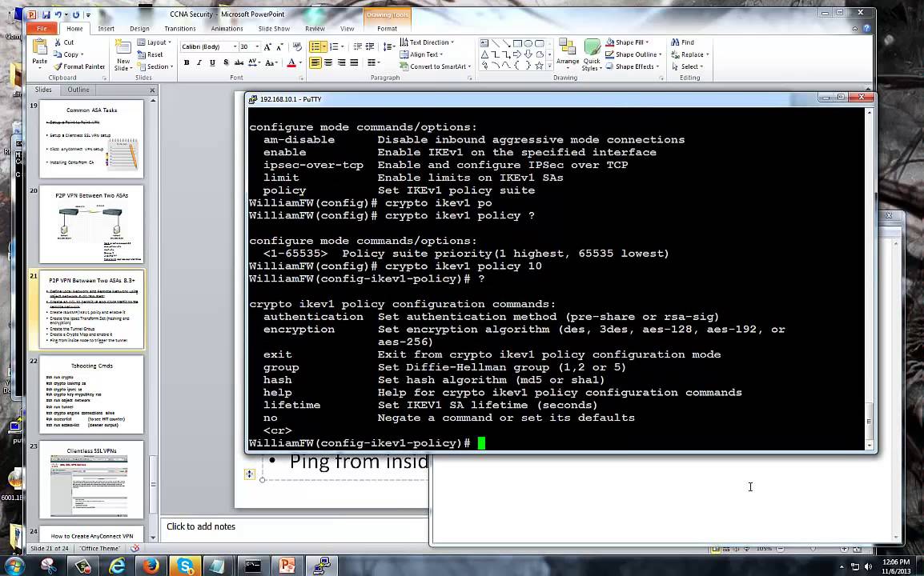924x576 pixels.
Task: Decrease the list indent level
Action: [357, 46]
